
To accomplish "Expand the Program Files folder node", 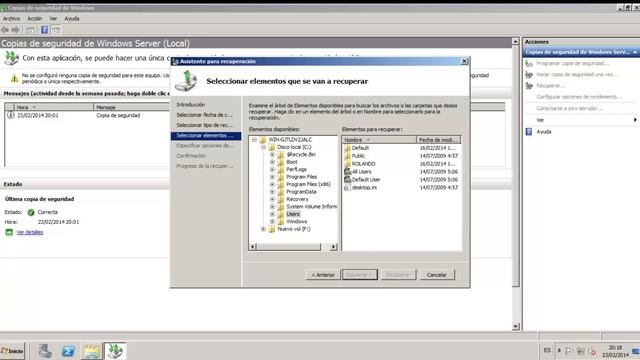I will [x=272, y=177].
